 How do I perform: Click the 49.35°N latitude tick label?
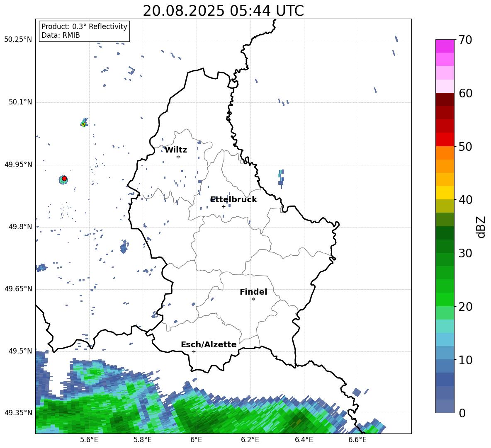click(x=18, y=413)
